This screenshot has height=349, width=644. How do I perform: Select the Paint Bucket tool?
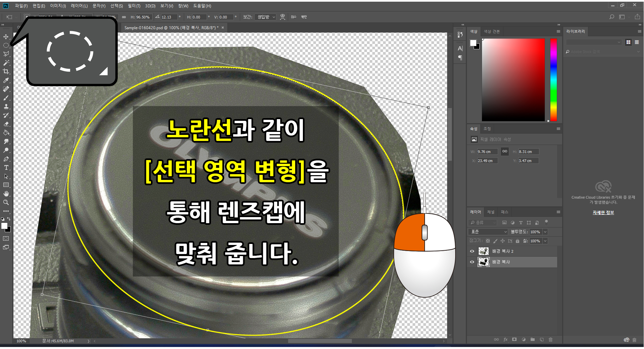(x=6, y=133)
